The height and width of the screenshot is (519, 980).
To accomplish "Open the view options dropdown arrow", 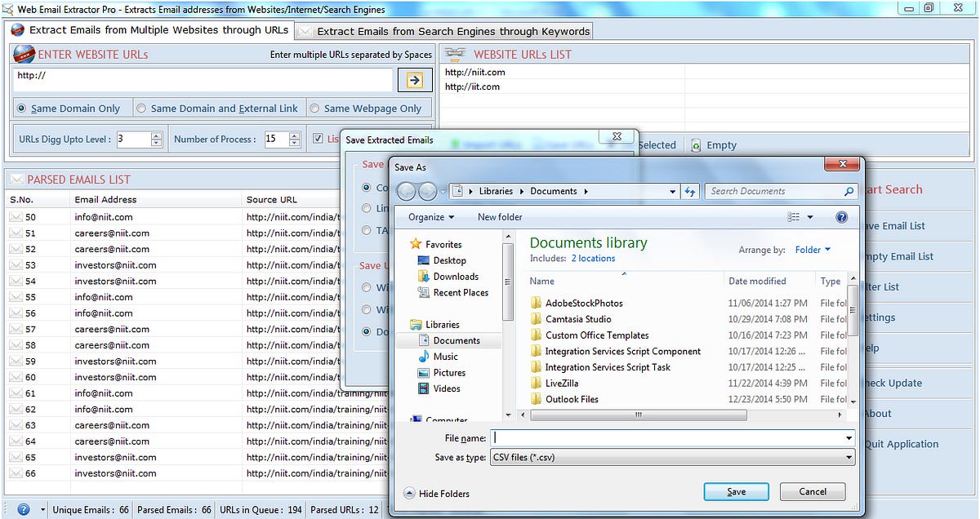I will pyautogui.click(x=810, y=217).
